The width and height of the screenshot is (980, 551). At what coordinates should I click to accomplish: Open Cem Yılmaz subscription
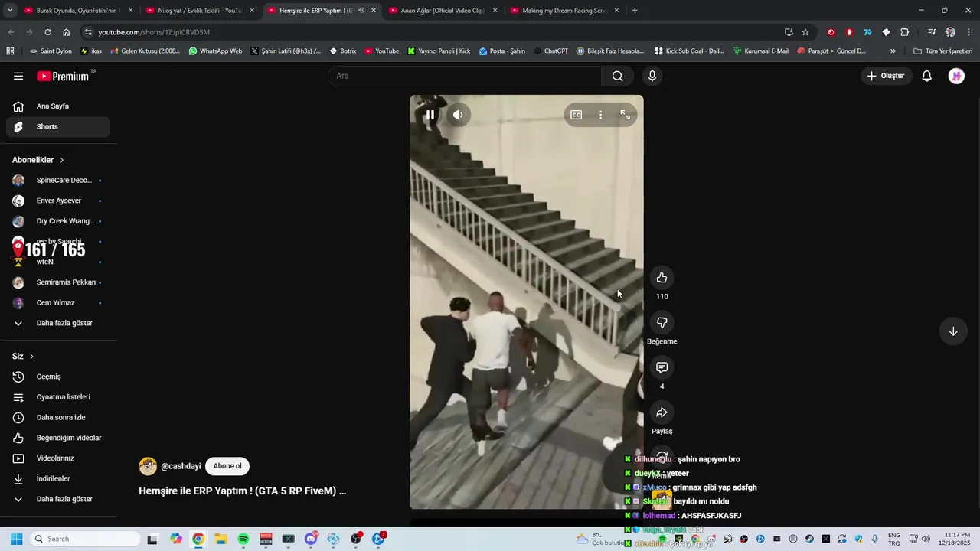click(x=58, y=302)
